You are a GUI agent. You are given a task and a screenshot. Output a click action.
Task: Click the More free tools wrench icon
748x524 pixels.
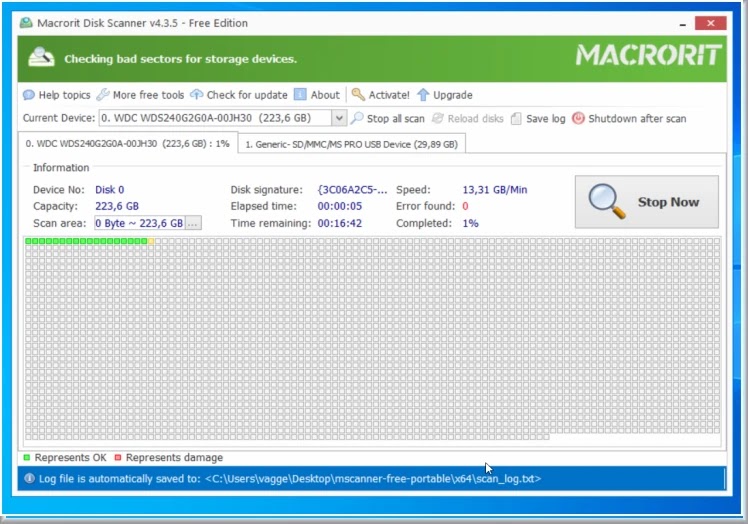point(103,94)
